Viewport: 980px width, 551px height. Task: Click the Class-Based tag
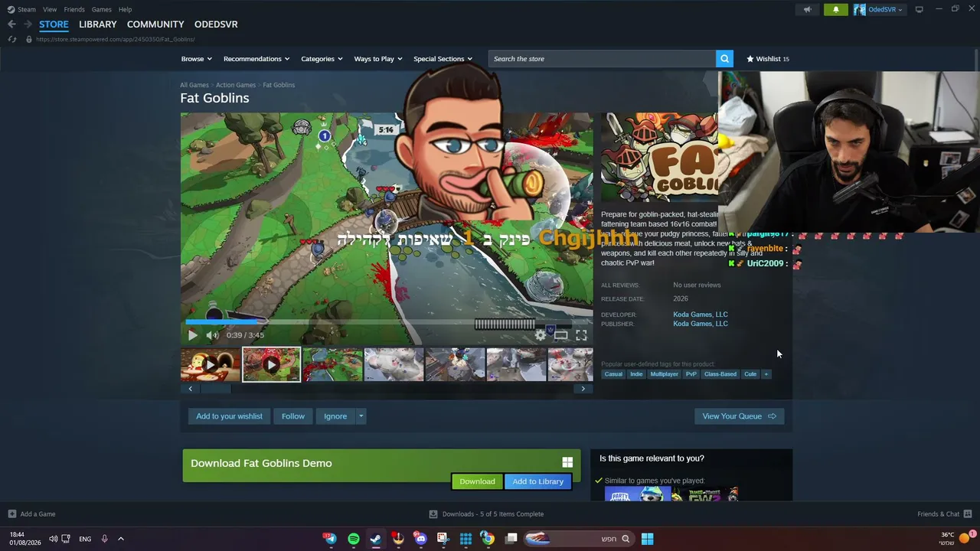[x=720, y=374]
